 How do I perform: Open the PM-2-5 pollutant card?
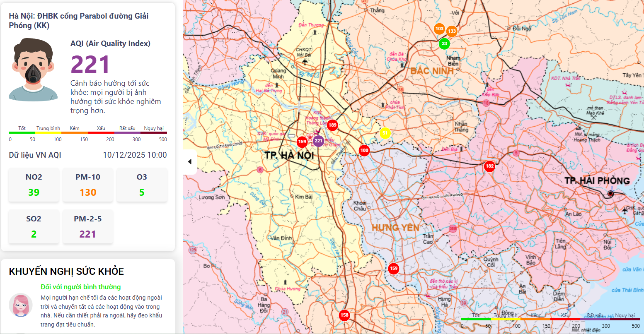88,227
